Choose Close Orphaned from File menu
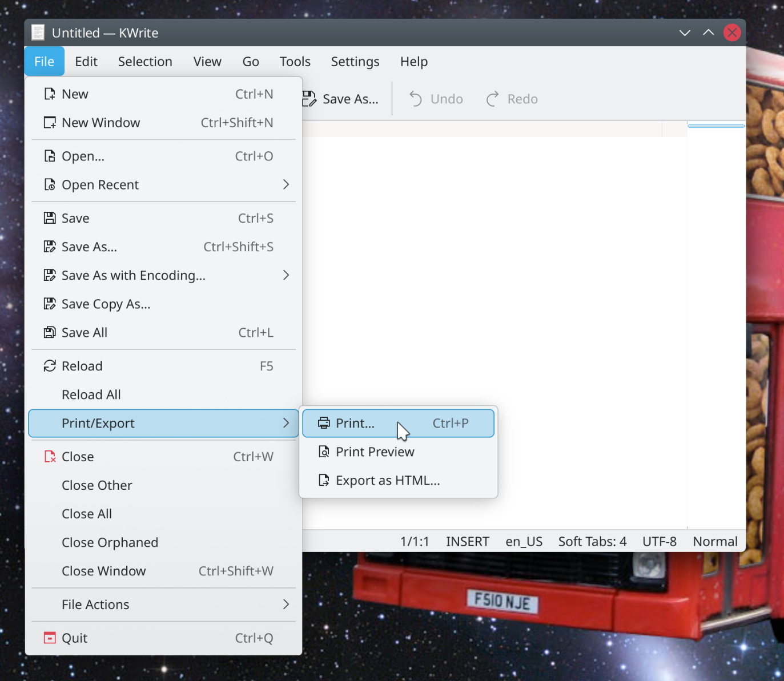This screenshot has height=681, width=784. tap(110, 542)
